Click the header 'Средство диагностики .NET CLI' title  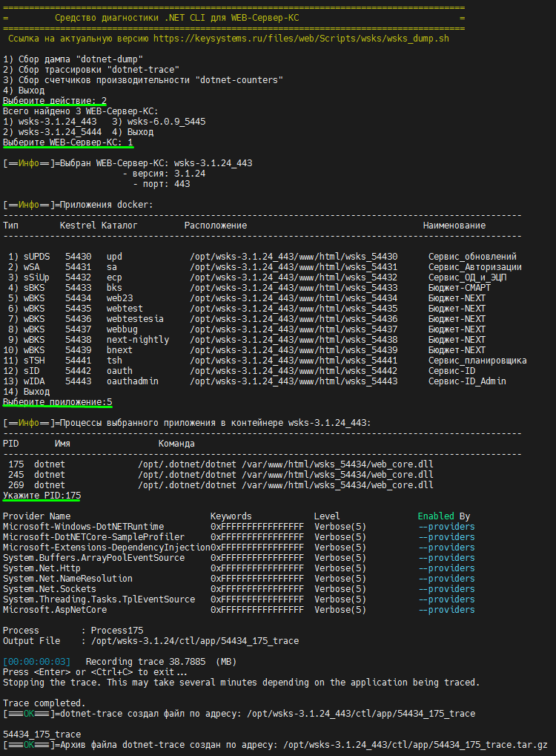(177, 18)
